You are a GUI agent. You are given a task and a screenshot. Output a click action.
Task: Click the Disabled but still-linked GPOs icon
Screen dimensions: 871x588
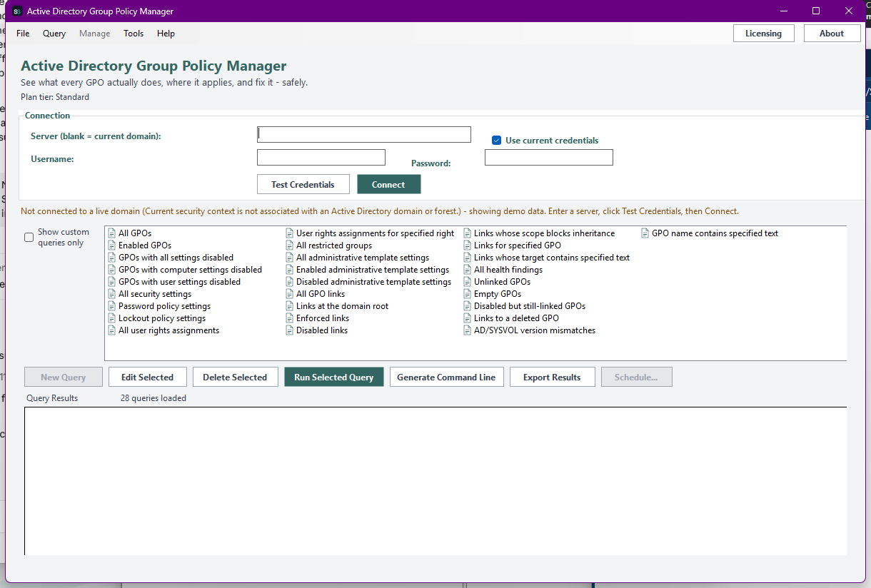[467, 306]
